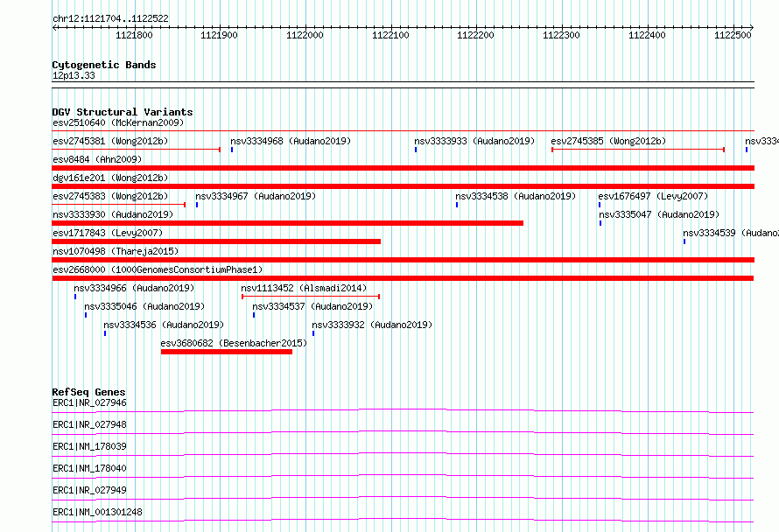Viewport: 779px width, 532px height.
Task: Click nsv1113452 (Alsmadi2014) variant label
Action: tap(304, 288)
